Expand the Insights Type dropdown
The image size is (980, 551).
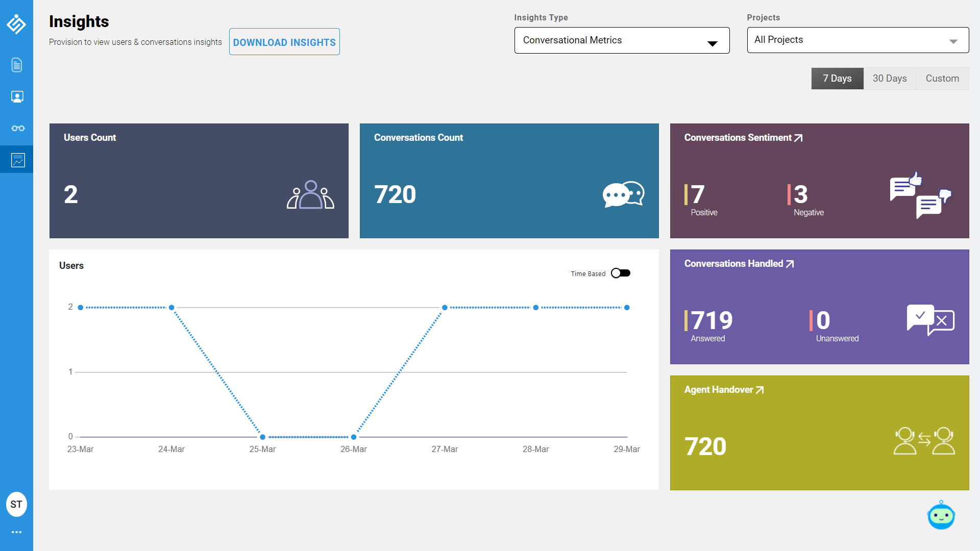tap(621, 40)
